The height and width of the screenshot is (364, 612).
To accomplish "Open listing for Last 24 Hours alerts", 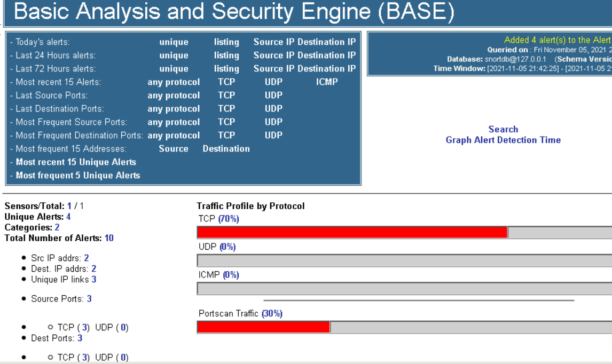I will point(226,56).
